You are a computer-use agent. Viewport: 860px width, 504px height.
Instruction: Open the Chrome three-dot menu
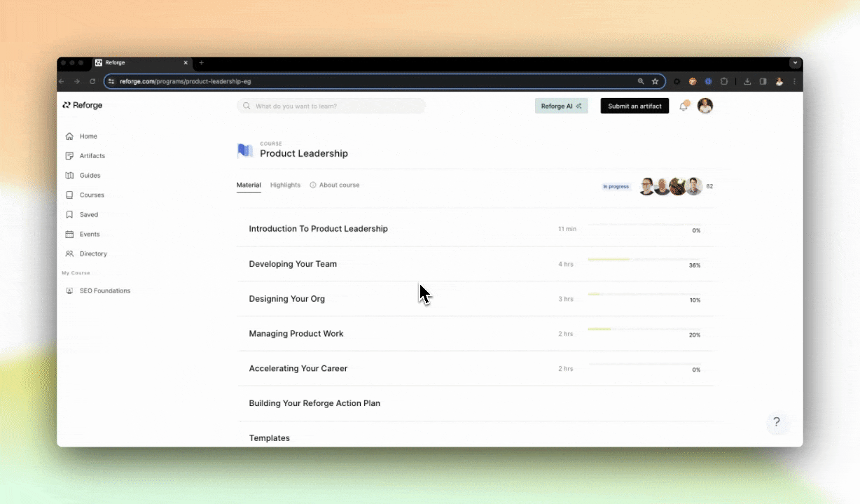point(794,81)
